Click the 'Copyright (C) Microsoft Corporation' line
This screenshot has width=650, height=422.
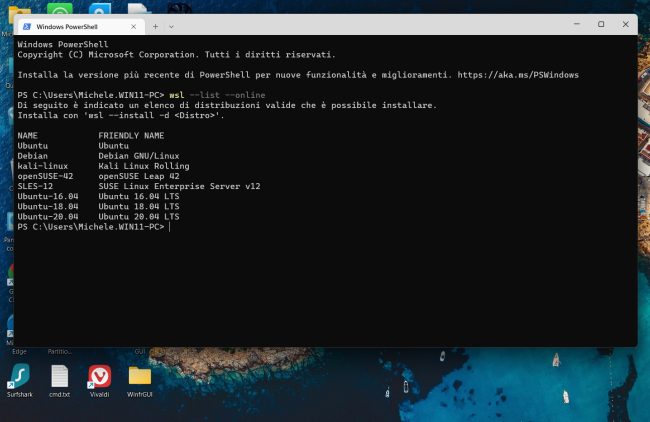177,55
